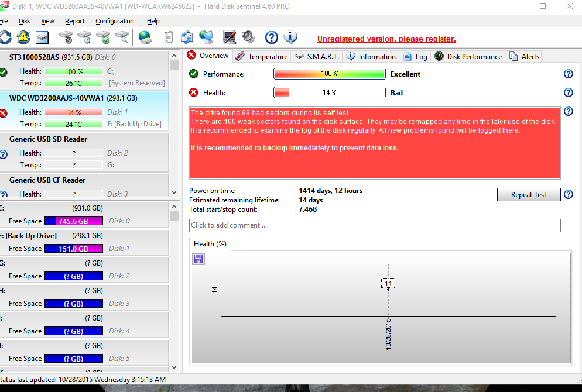Open the Alerts tab
Screen dimensions: 582x392
[524, 56]
